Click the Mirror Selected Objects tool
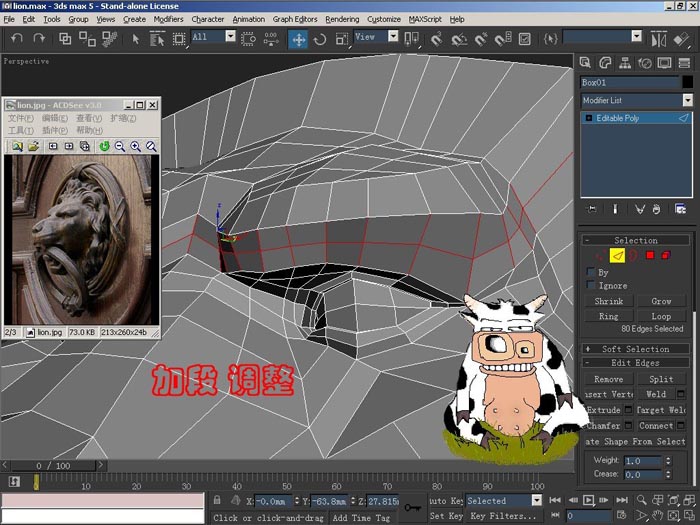 [659, 39]
